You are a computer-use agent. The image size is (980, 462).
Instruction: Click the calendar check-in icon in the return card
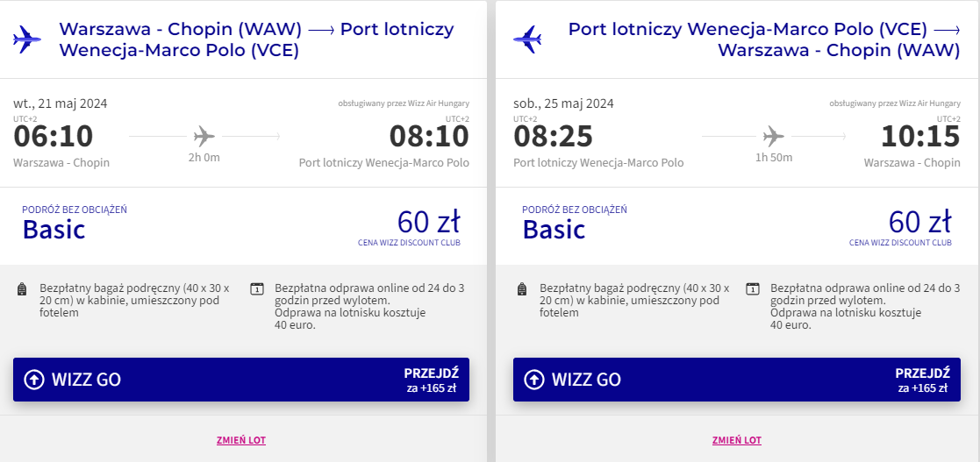pos(753,289)
